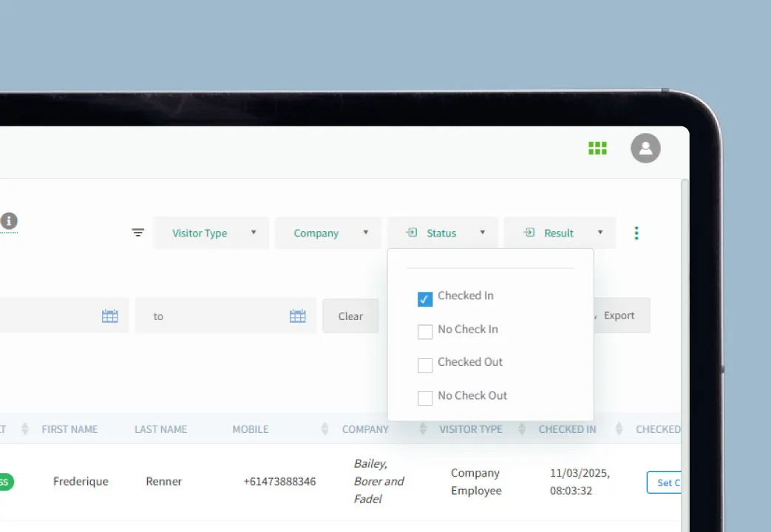Open the Visitor Type dropdown
The image size is (771, 532).
click(x=211, y=233)
